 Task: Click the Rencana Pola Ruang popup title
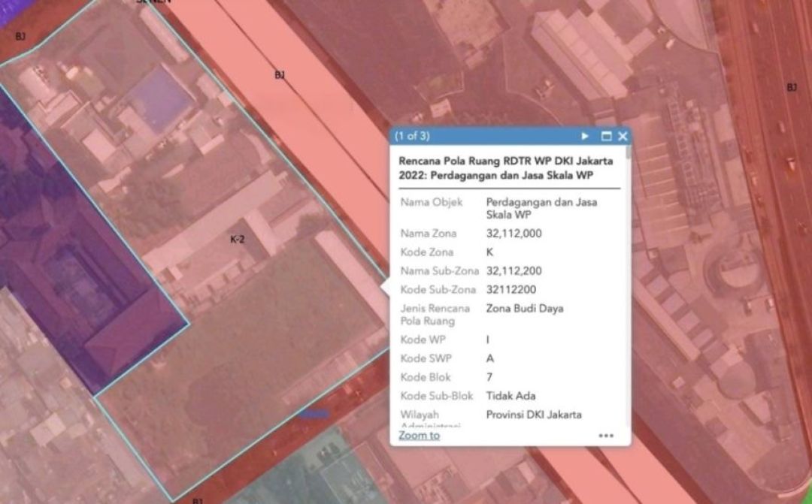coord(504,168)
